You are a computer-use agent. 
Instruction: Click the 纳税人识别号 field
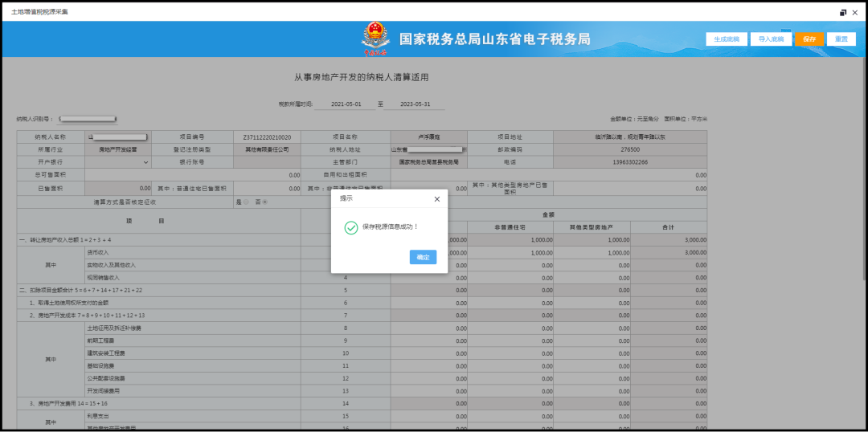pos(88,118)
